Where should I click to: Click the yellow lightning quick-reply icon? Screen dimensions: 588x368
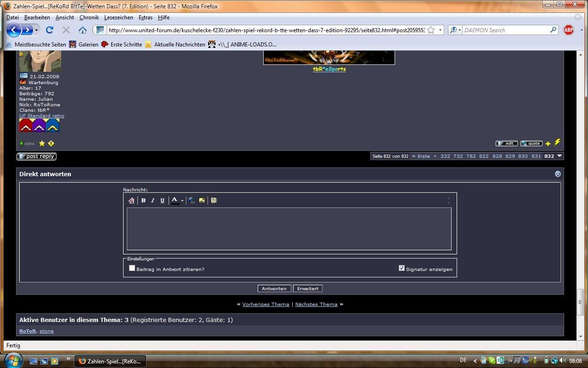557,143
